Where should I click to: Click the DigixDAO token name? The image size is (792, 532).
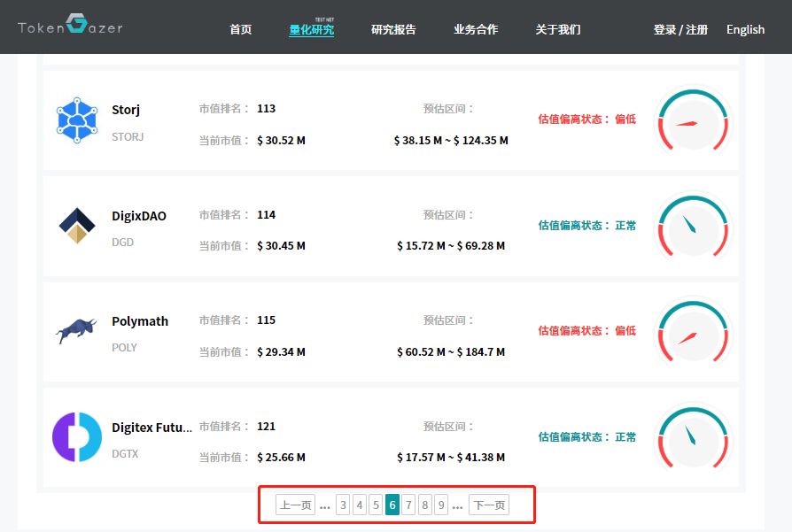coord(139,216)
